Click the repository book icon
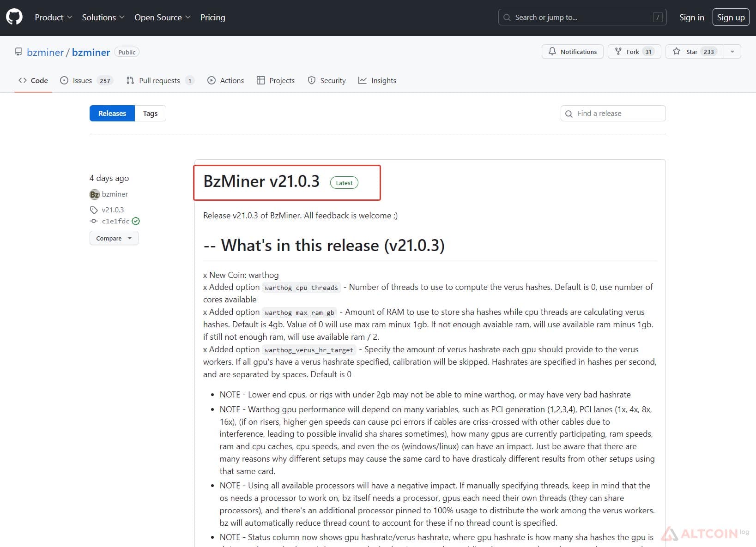 point(18,52)
